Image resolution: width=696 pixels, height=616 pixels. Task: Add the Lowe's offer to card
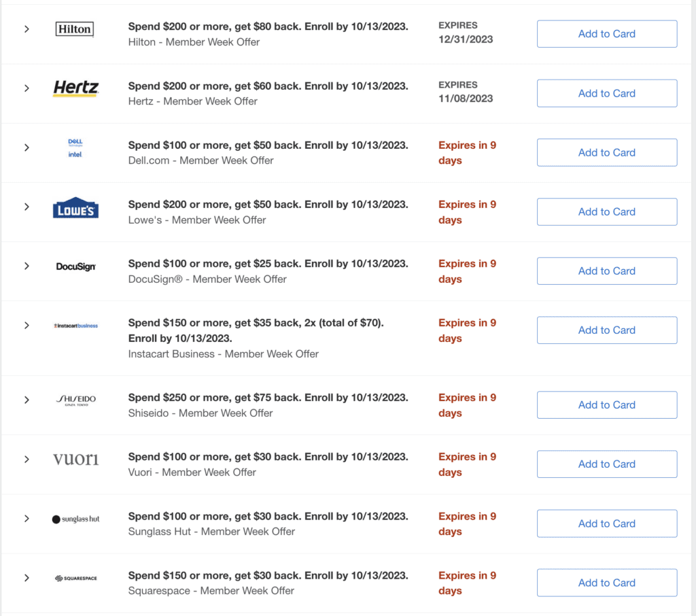pos(606,211)
